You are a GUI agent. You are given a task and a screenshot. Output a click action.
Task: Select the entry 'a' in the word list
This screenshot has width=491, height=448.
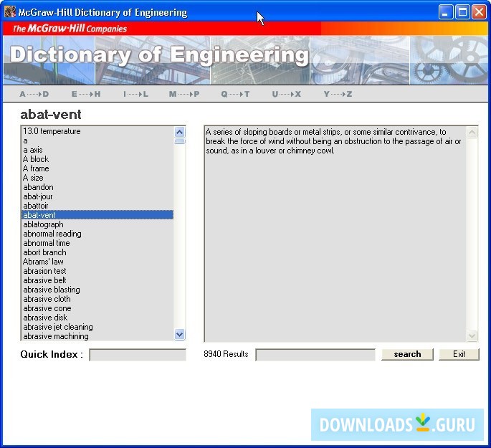pyautogui.click(x=97, y=140)
